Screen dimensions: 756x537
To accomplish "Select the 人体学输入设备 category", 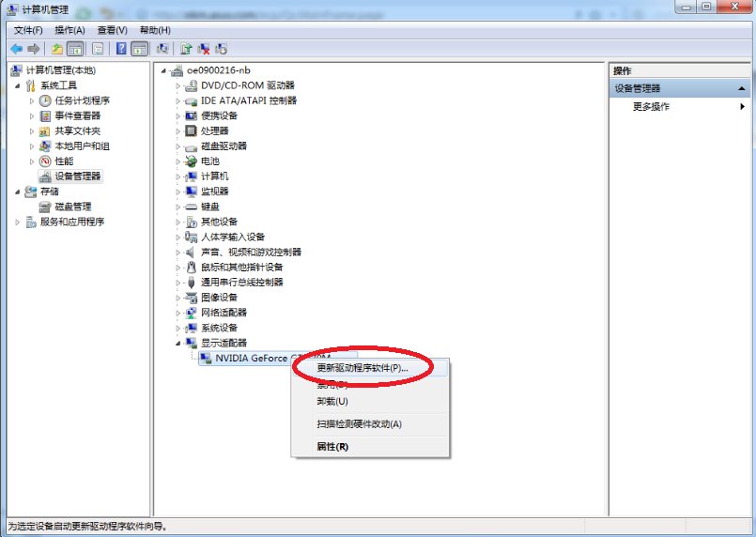I will pyautogui.click(x=233, y=237).
